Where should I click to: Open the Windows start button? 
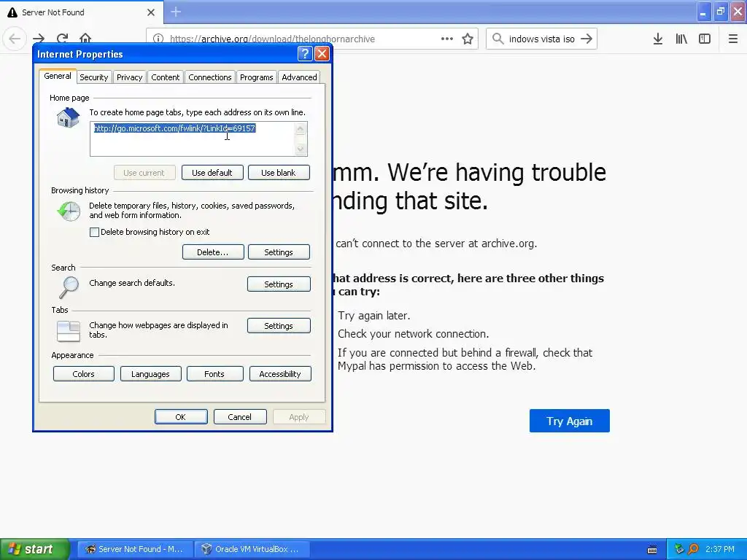tap(35, 549)
